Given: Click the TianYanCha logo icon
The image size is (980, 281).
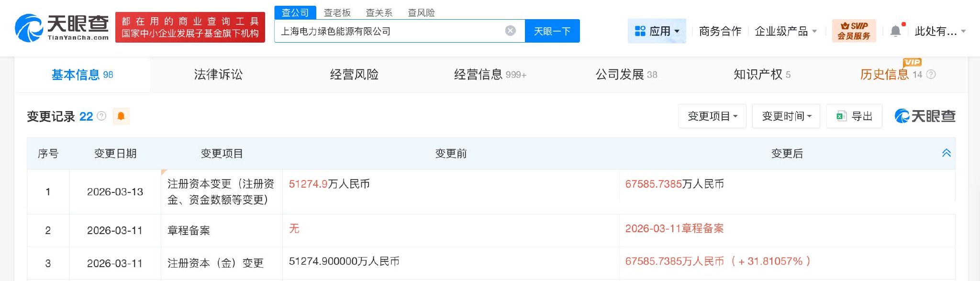Looking at the screenshot, I should [30, 28].
